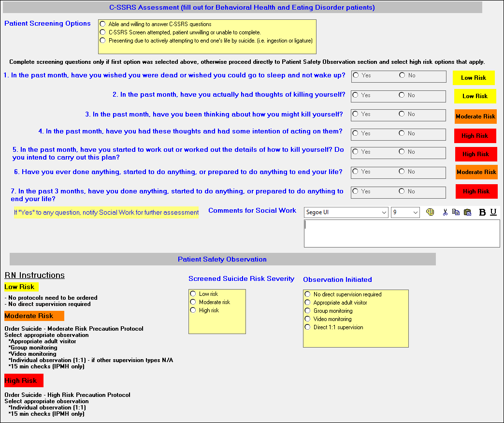Click the Copy icon in comments toolbar
This screenshot has height=423, width=504.
click(456, 212)
